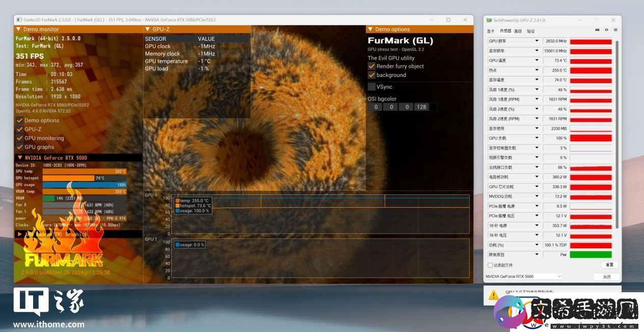Disable Render furry object

pyautogui.click(x=371, y=66)
